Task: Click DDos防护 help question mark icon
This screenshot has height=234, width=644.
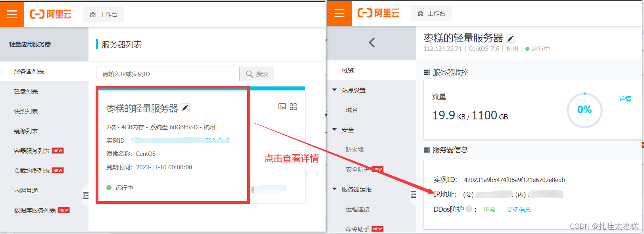Action: pyautogui.click(x=469, y=209)
